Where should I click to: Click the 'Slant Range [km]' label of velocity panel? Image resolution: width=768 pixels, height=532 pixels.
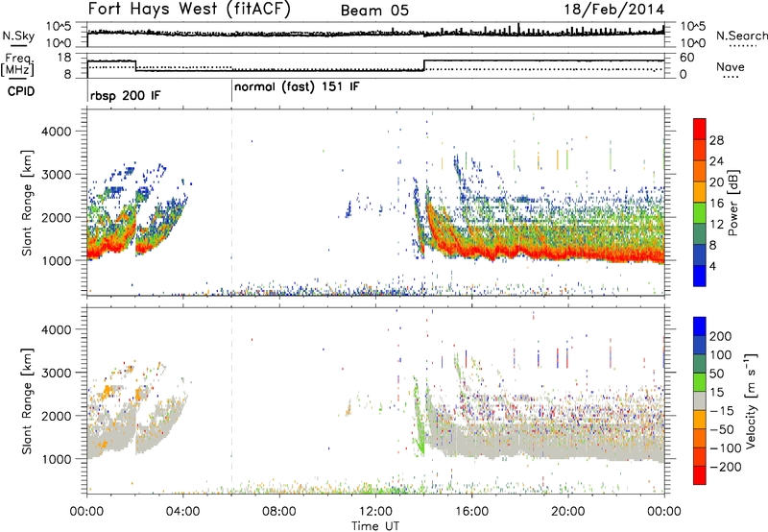(27, 400)
